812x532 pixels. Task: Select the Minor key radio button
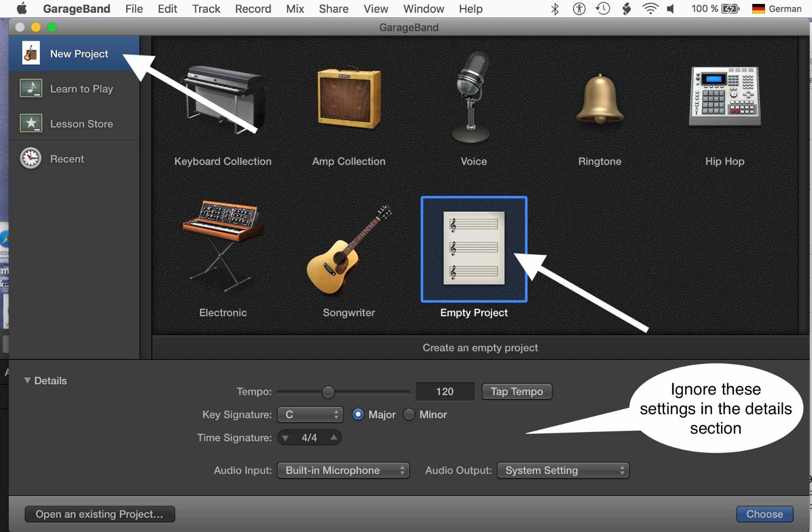pos(409,415)
